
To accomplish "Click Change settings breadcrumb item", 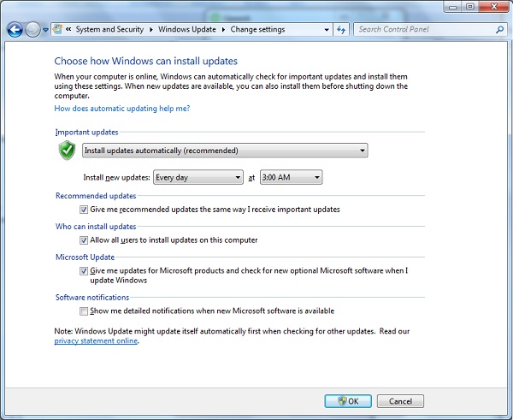I will (257, 29).
